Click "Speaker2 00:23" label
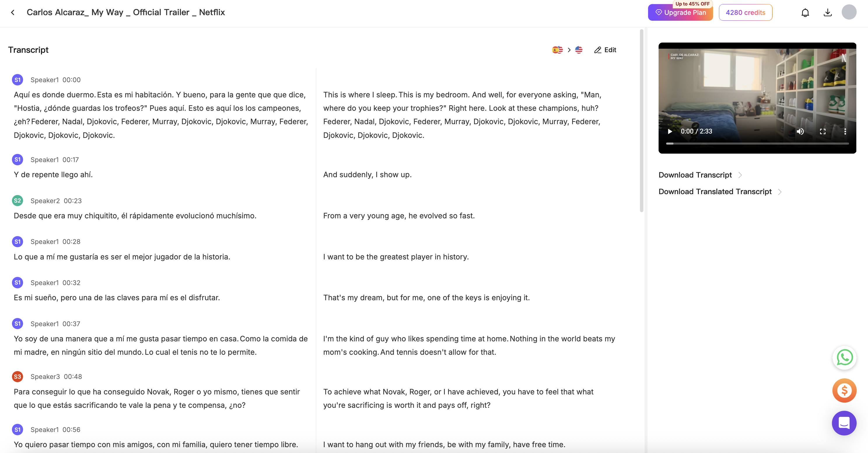The height and width of the screenshot is (453, 868). click(x=56, y=201)
